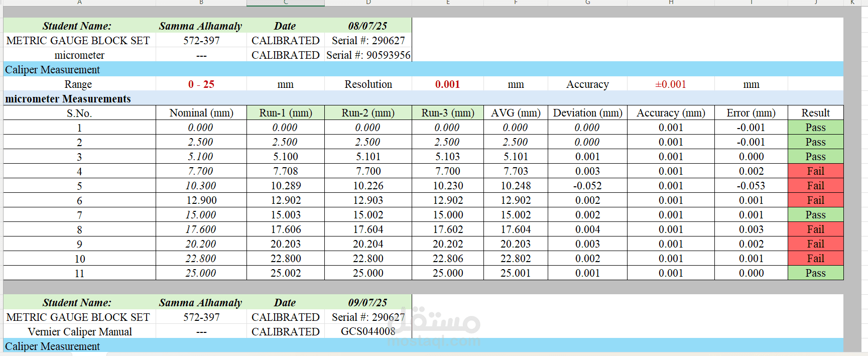Select Caliper Measurement row below Vernier Caliper Manual

(423, 346)
